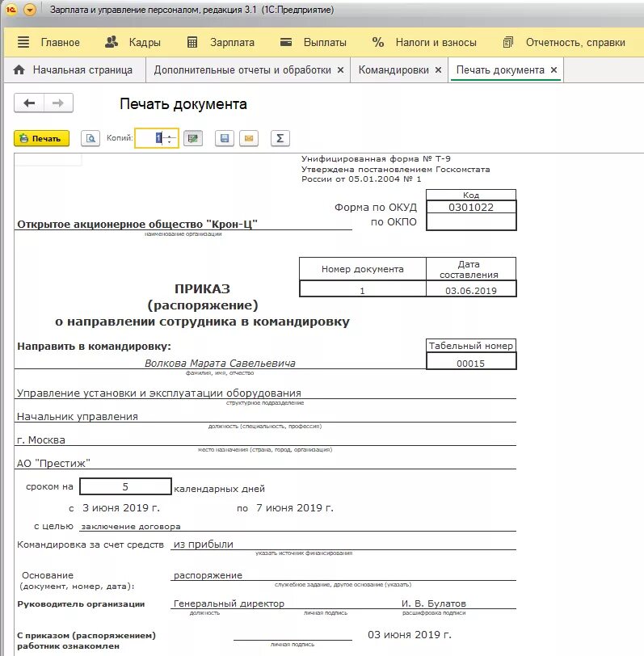
Task: Click the employee name Волкова Марата Савельевича
Action: tap(220, 364)
